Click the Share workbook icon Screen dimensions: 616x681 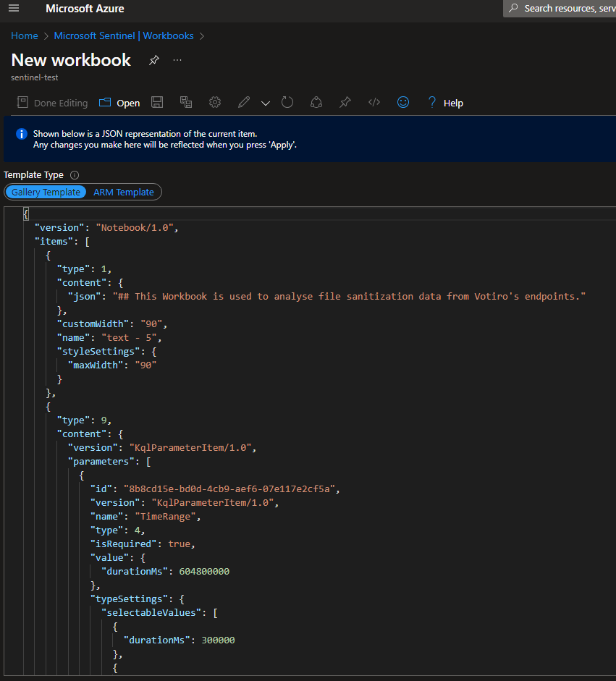(316, 103)
